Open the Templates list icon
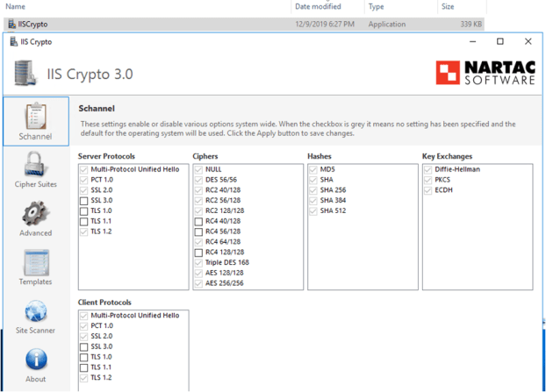Image resolution: width=546 pixels, height=392 pixels. (36, 262)
